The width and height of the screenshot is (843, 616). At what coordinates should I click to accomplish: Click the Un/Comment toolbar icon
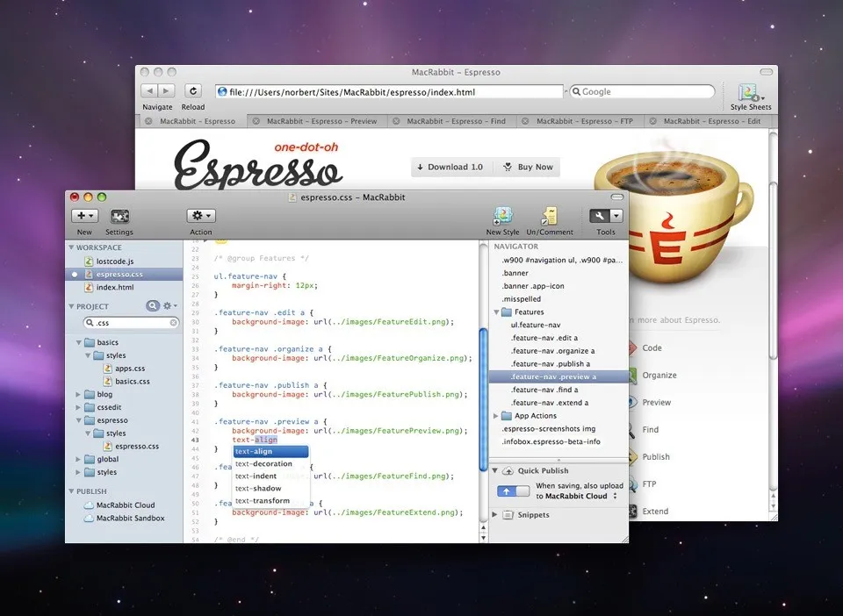(x=551, y=216)
